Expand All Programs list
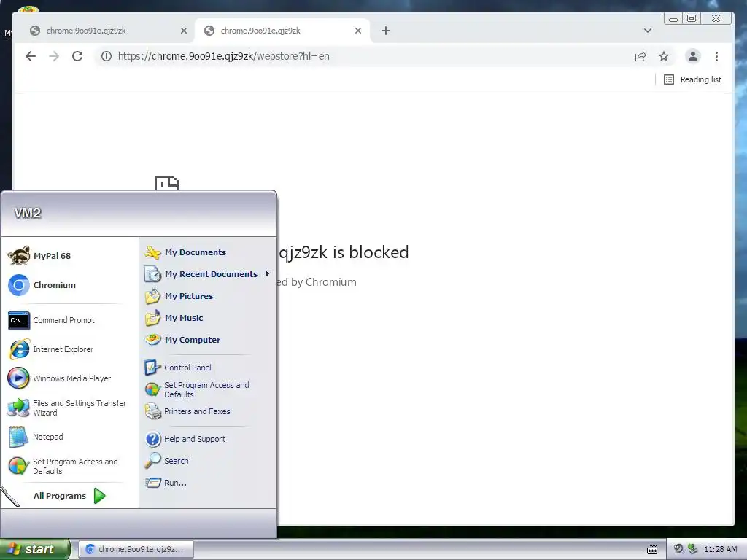Image resolution: width=747 pixels, height=560 pixels. [x=69, y=496]
